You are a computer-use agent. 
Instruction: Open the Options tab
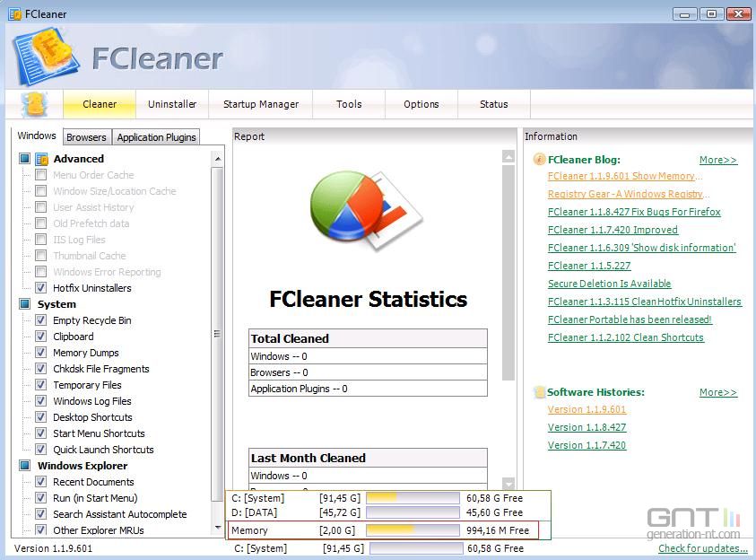click(421, 104)
